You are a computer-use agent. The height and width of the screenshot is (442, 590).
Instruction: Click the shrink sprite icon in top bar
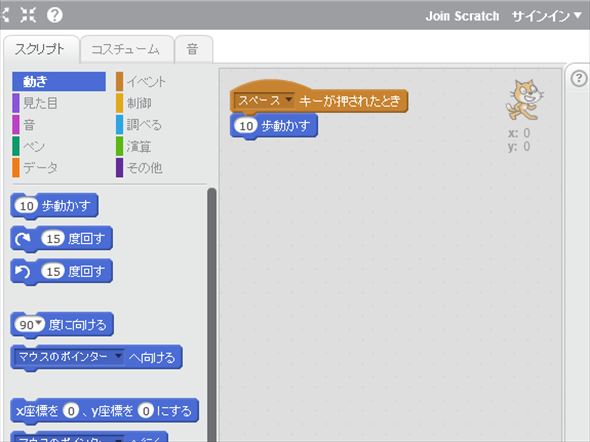28,15
